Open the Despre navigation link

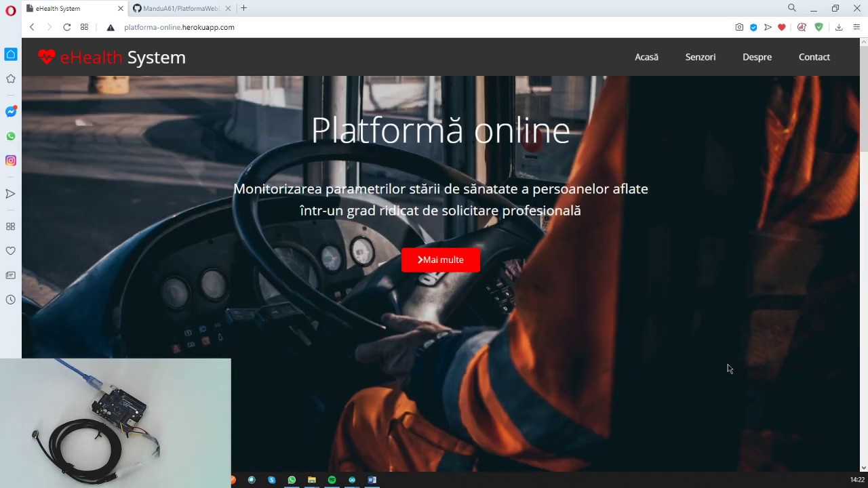[757, 57]
